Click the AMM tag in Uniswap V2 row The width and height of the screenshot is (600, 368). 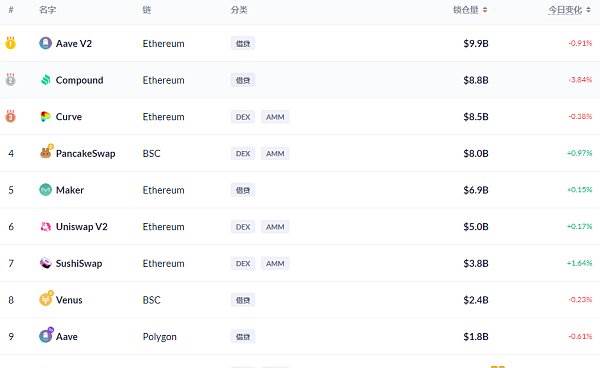click(x=275, y=227)
